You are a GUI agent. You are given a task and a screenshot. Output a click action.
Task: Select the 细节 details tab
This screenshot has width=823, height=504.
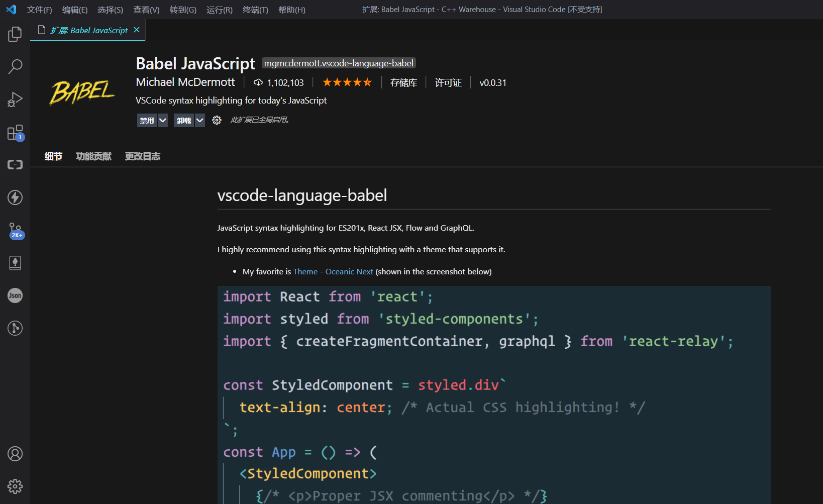(53, 156)
